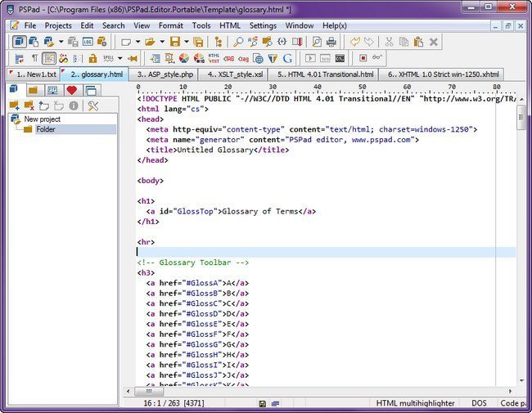Click the Cut scissors icon
The width and height of the screenshot is (532, 413).
[x=389, y=42]
